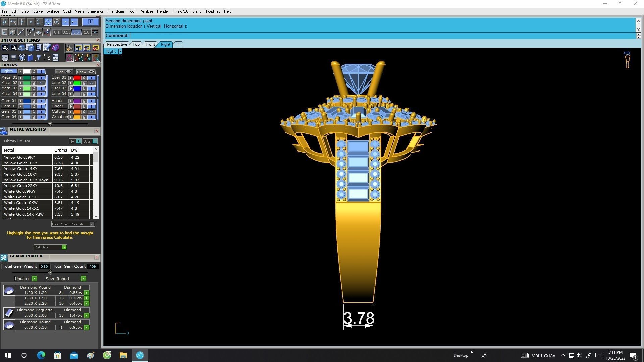Click the red User 01 color swatch
644x362 pixels.
coord(77,78)
